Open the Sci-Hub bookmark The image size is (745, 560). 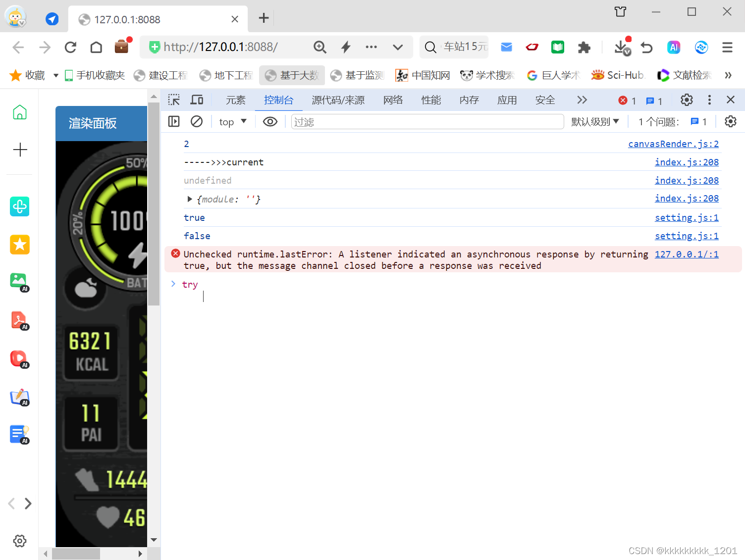618,75
